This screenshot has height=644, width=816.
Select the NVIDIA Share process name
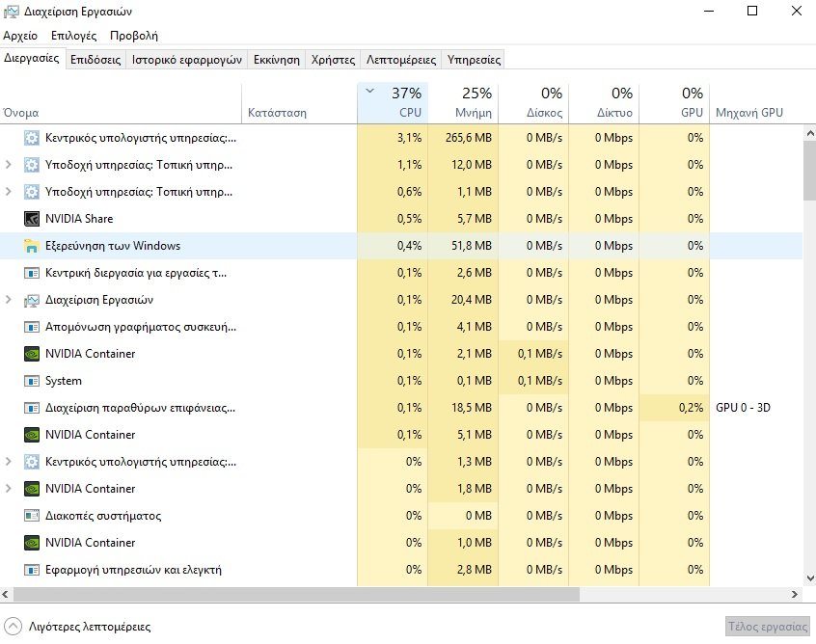click(x=79, y=219)
